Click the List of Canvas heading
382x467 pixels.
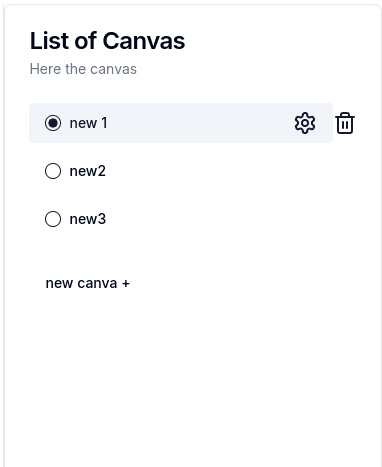coord(107,41)
